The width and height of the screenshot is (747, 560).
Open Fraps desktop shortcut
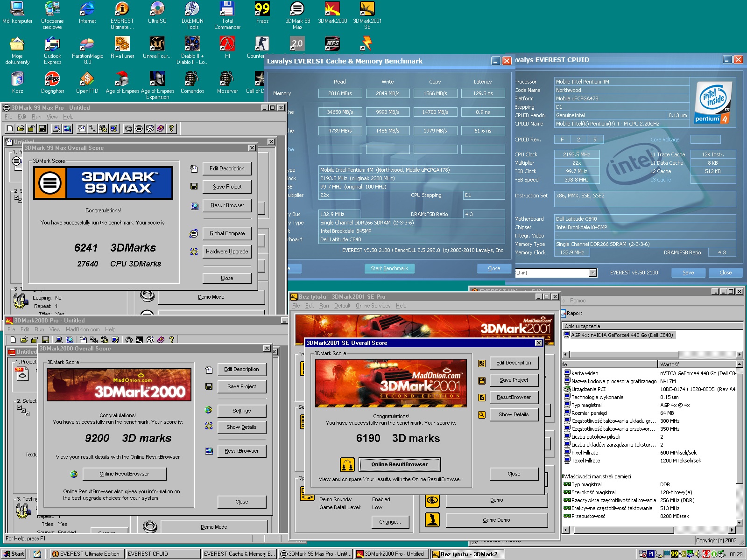click(x=262, y=13)
